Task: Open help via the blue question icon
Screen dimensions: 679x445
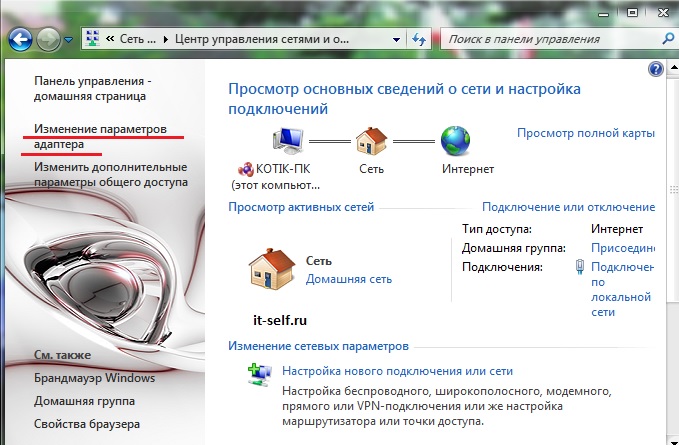Action: point(656,69)
